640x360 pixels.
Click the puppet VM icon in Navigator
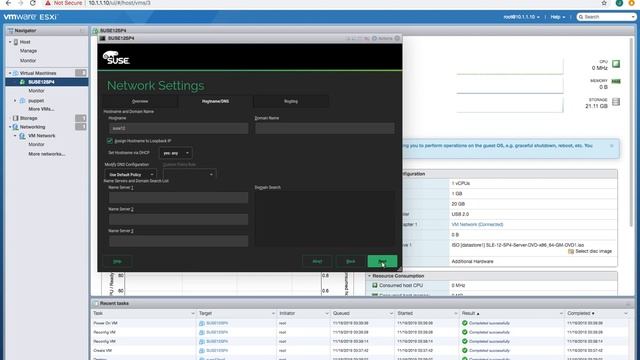[x=22, y=100]
